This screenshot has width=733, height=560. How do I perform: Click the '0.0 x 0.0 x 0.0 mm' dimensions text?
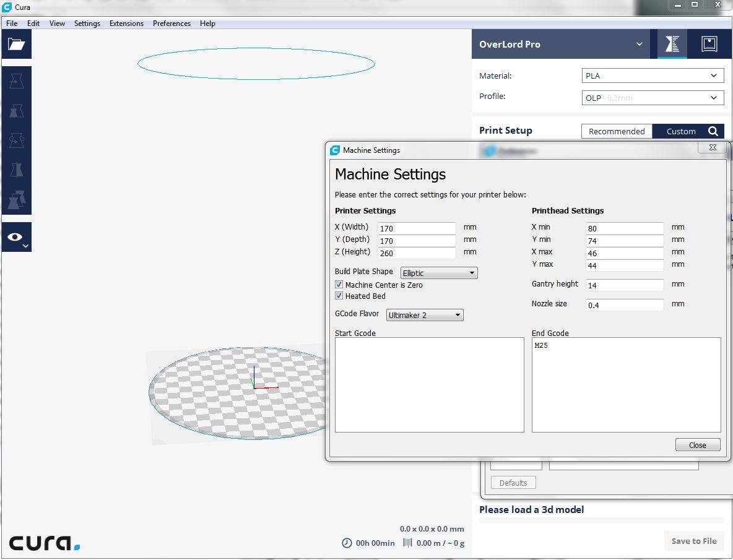coord(432,528)
